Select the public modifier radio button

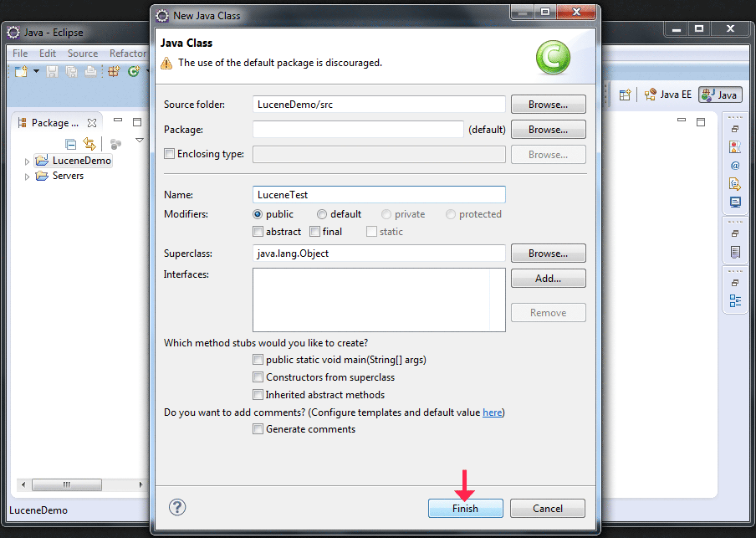pyautogui.click(x=258, y=214)
